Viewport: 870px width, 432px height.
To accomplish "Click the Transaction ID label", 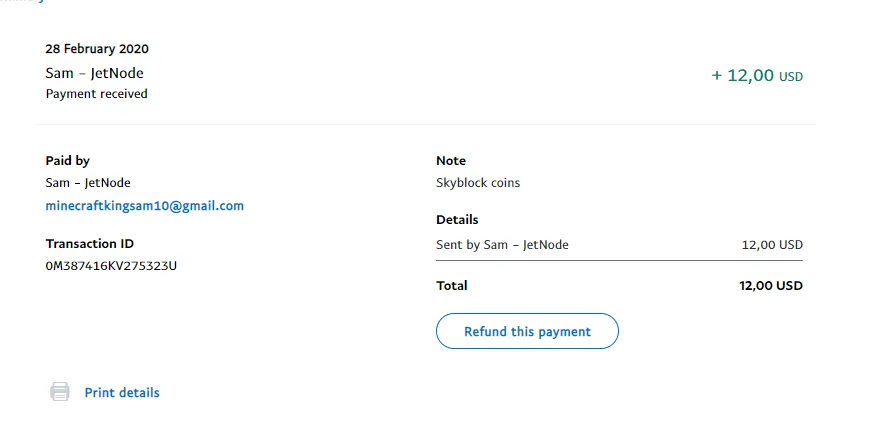I will 90,243.
